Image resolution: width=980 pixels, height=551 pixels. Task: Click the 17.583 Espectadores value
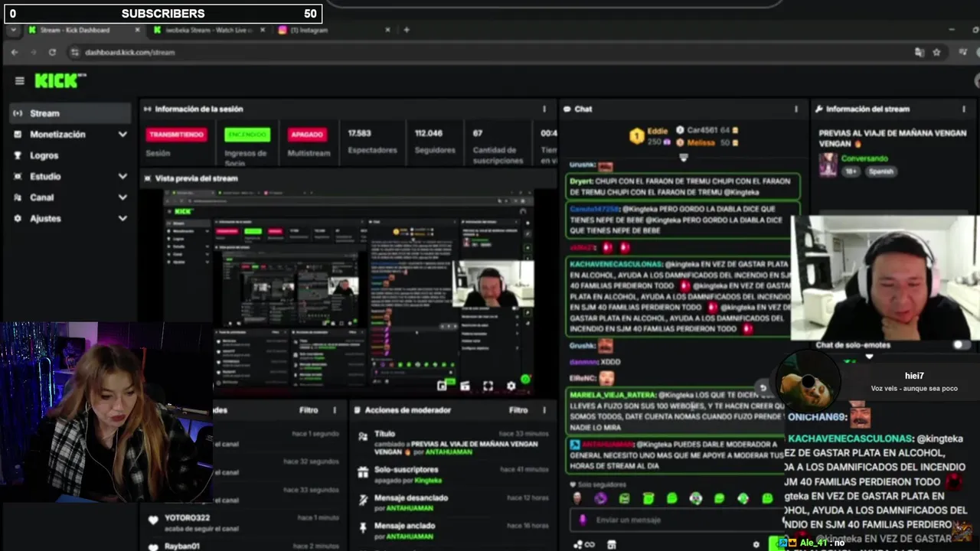359,133
